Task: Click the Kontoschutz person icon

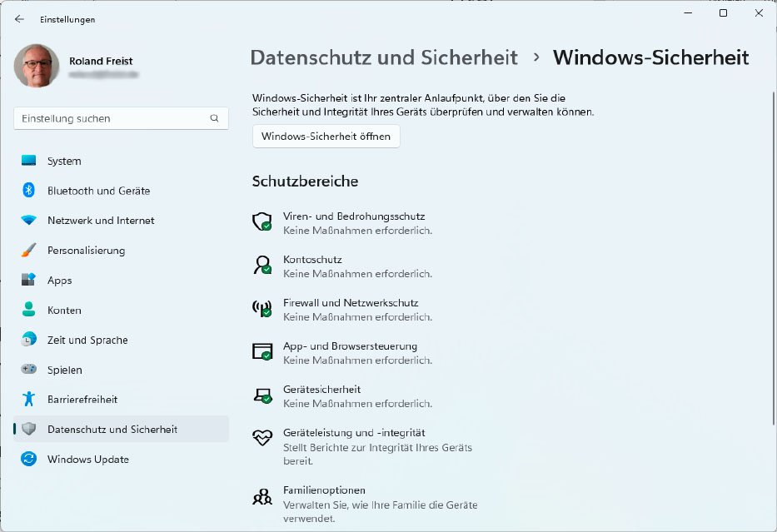Action: [261, 265]
